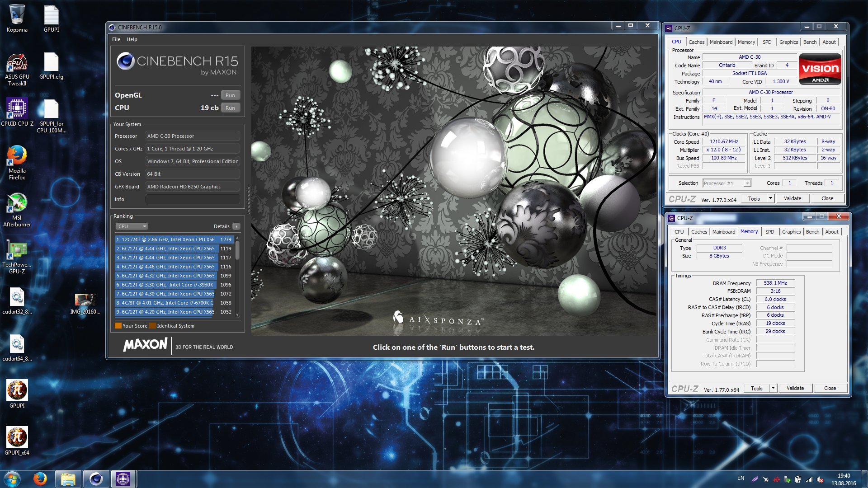Select ranking row 6 Intel Core i7-3930K
The height and width of the screenshot is (488, 868).
click(x=175, y=285)
